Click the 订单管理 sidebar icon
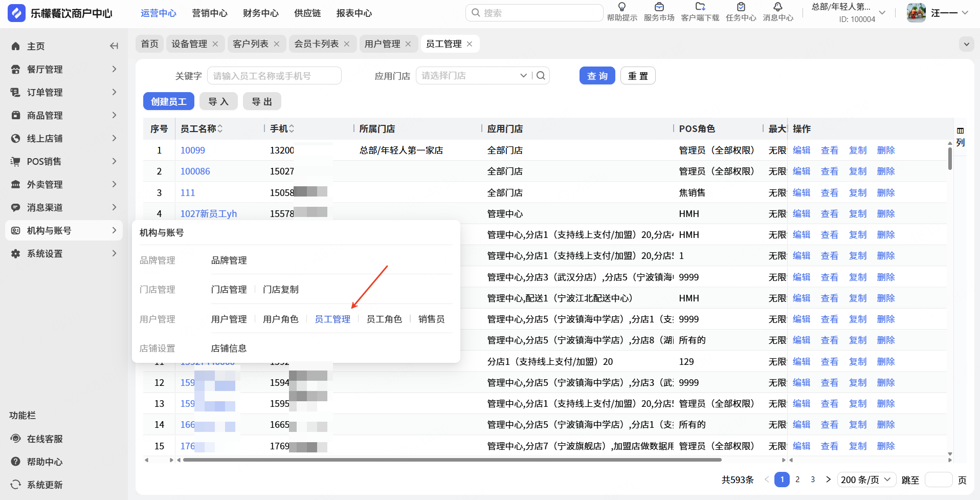This screenshot has width=980, height=500. click(16, 92)
